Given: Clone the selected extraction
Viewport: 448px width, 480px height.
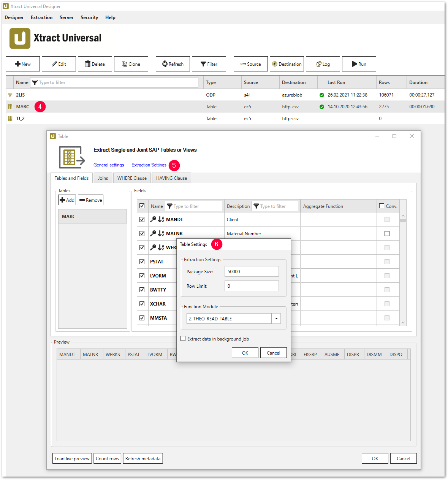Looking at the screenshot, I should [131, 64].
